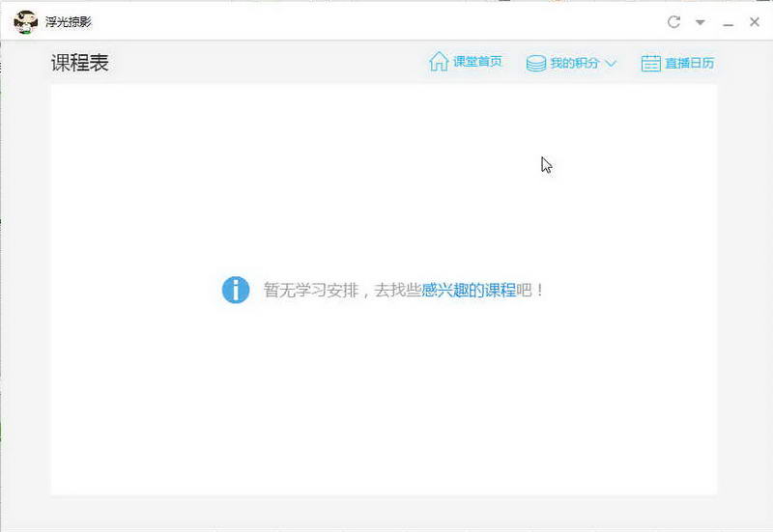Minimize the window
Viewport: 773px width, 532px height.
tap(729, 24)
